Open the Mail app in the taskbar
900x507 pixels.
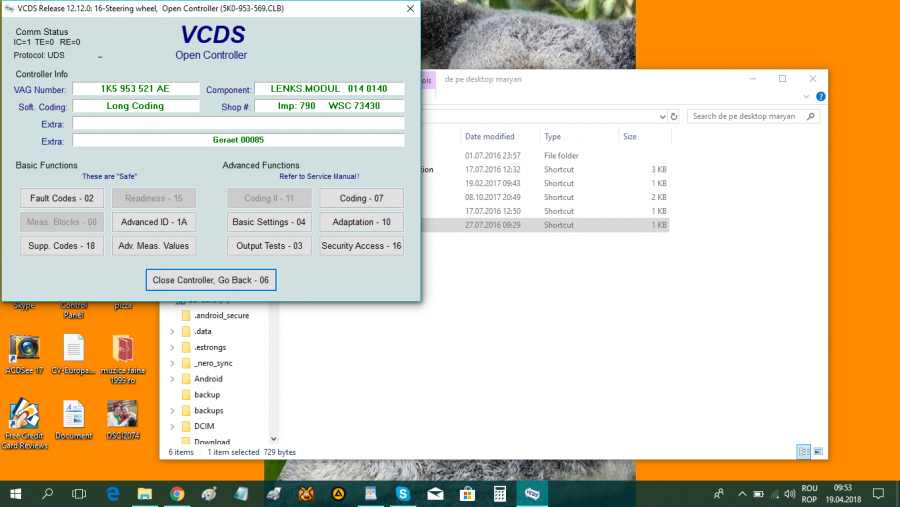[x=434, y=494]
